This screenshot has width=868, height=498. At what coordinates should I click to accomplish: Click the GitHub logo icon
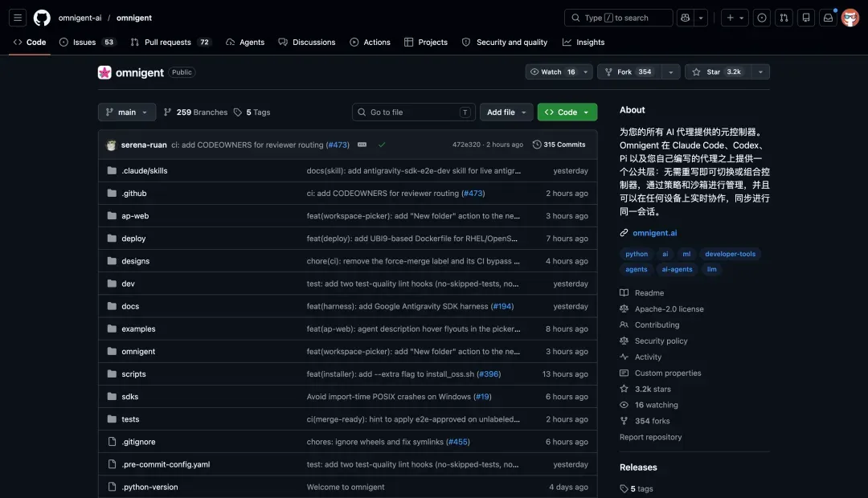(x=42, y=18)
